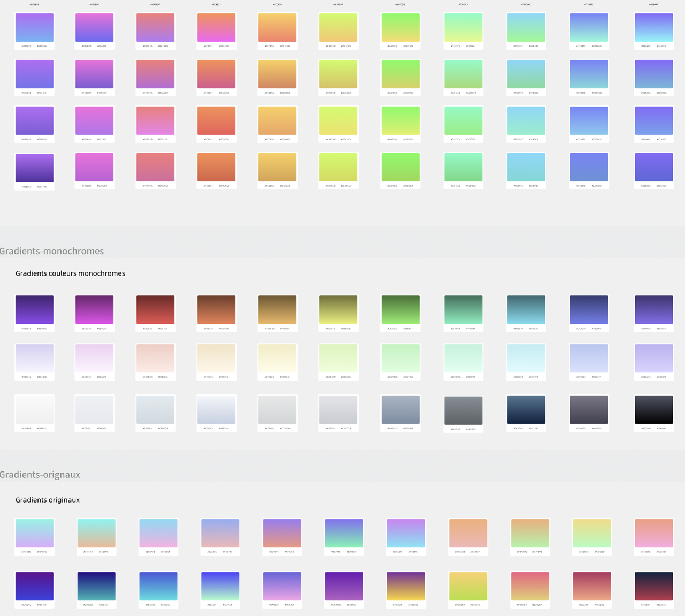The width and height of the screenshot is (685, 616).
Task: Select the "Gradients originaux" heading text
Action: pyautogui.click(x=48, y=500)
